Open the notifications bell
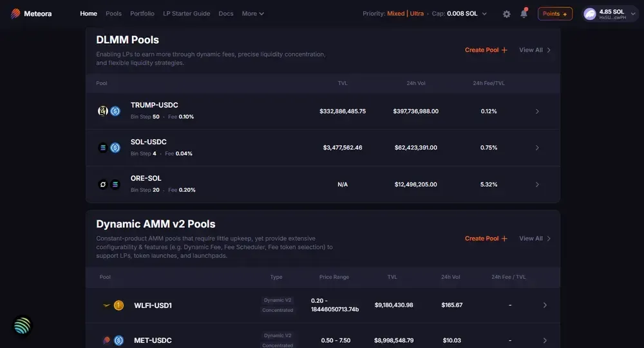The height and width of the screenshot is (348, 644). [x=524, y=13]
